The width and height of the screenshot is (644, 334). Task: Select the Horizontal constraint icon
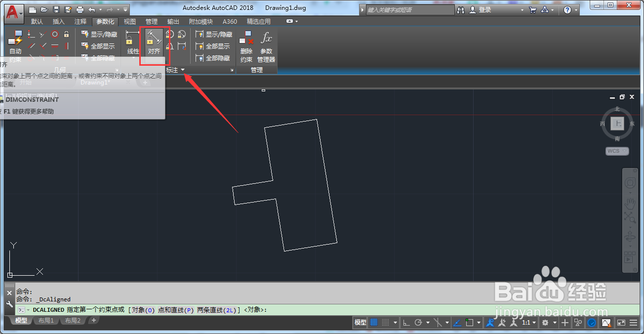pyautogui.click(x=55, y=46)
